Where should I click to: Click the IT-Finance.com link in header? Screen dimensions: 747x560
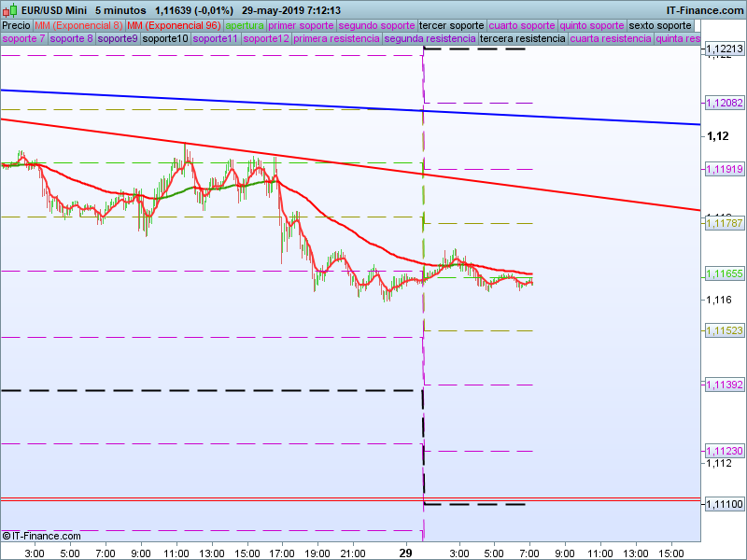click(705, 9)
